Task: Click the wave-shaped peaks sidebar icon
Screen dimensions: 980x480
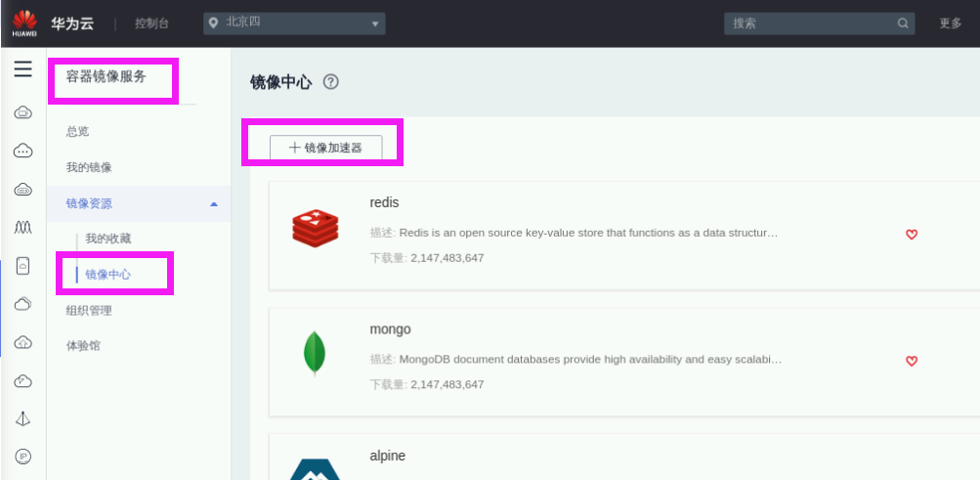Action: [23, 227]
